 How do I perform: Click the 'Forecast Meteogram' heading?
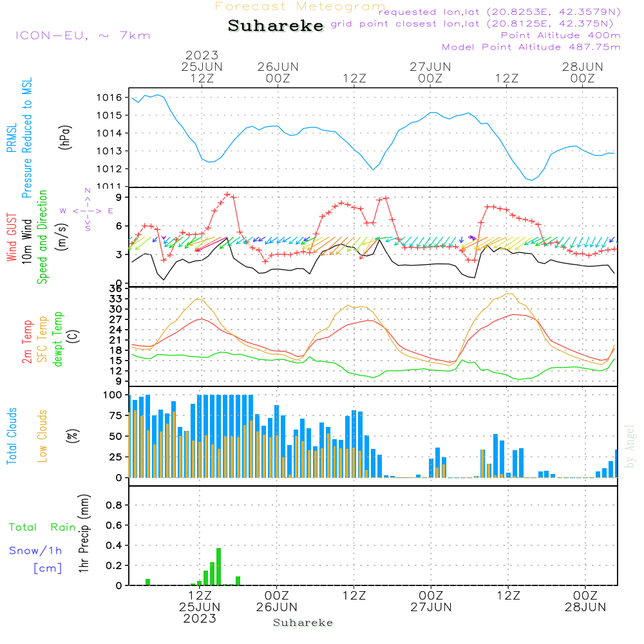pos(300,6)
